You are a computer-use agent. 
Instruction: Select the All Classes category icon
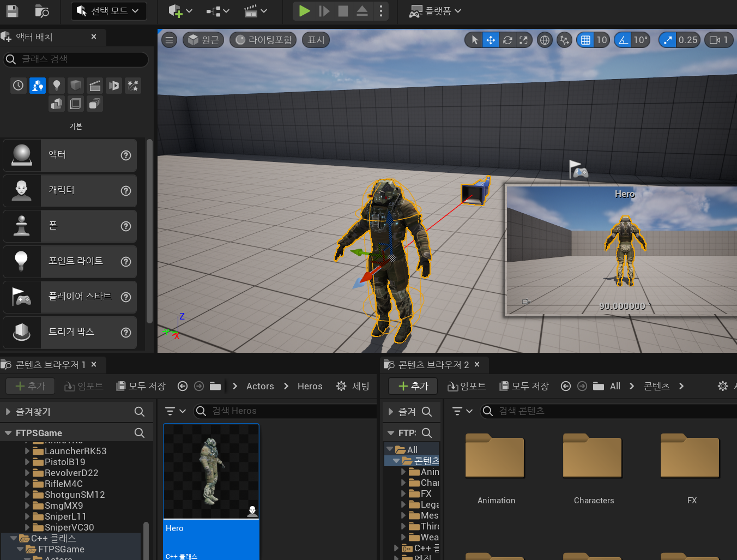[95, 104]
